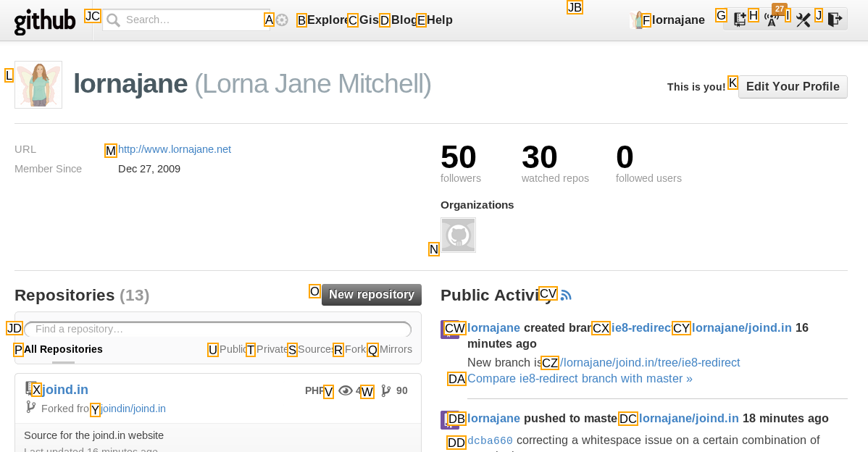Open the Public Activity RSS feed icon
The height and width of the screenshot is (452, 868).
click(566, 296)
